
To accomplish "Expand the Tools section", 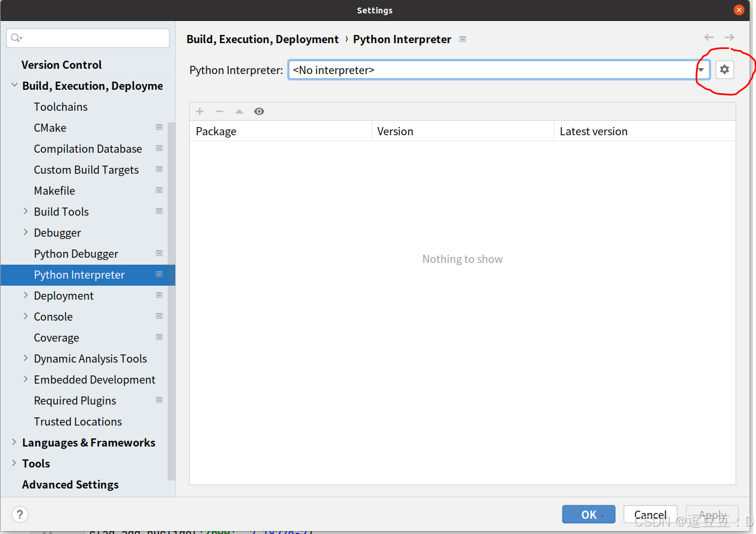I will click(x=14, y=463).
